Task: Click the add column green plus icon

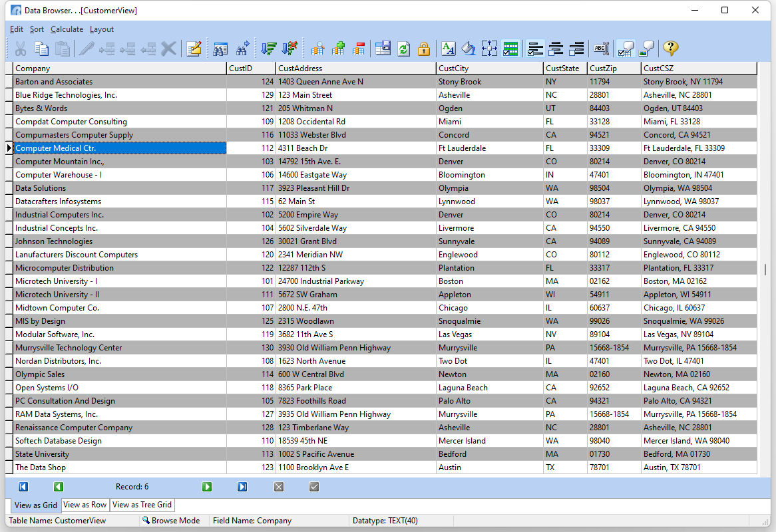Action: [x=339, y=49]
